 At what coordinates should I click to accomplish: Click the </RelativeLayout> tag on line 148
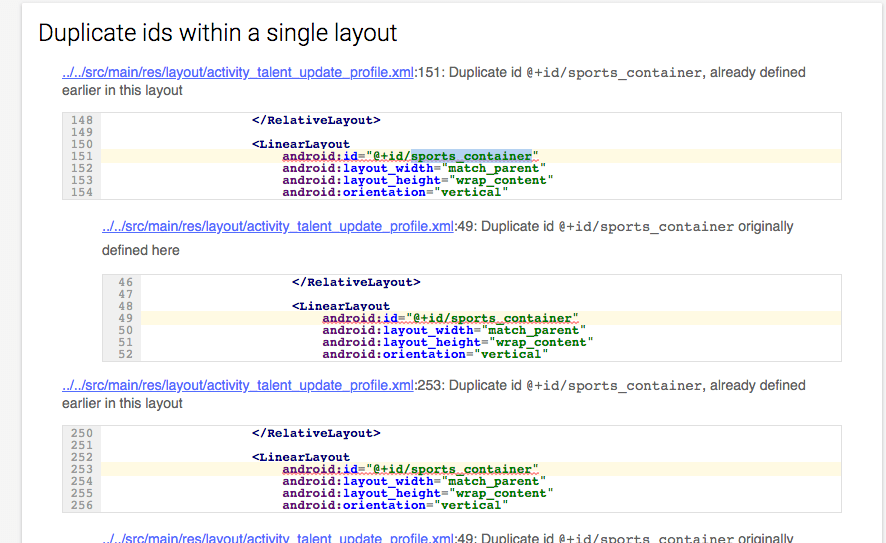pyautogui.click(x=316, y=120)
